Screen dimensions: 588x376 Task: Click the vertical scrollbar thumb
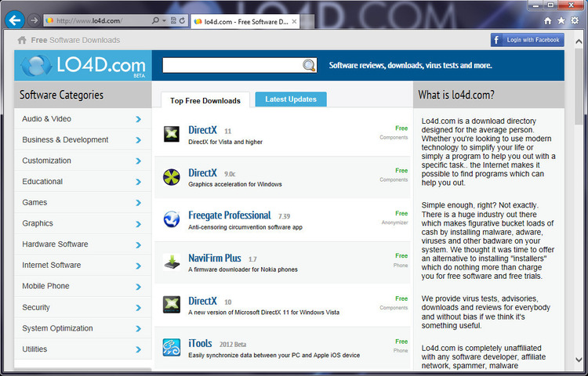579,85
